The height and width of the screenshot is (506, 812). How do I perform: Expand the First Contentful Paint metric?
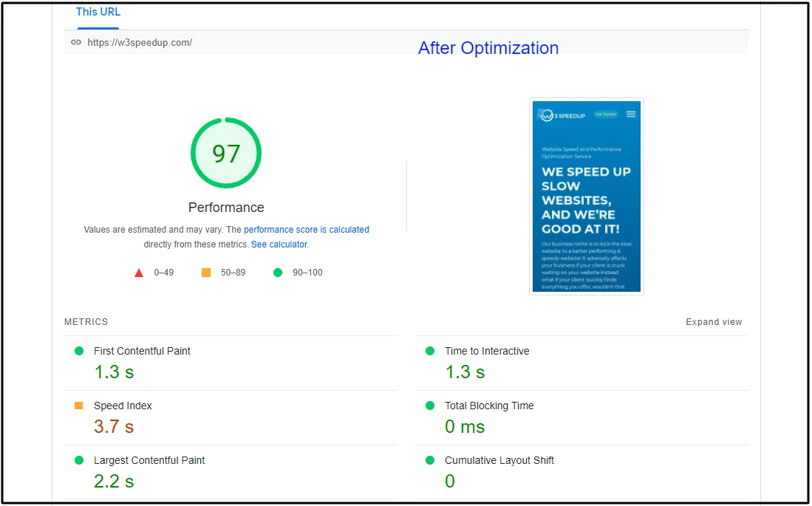coord(142,351)
